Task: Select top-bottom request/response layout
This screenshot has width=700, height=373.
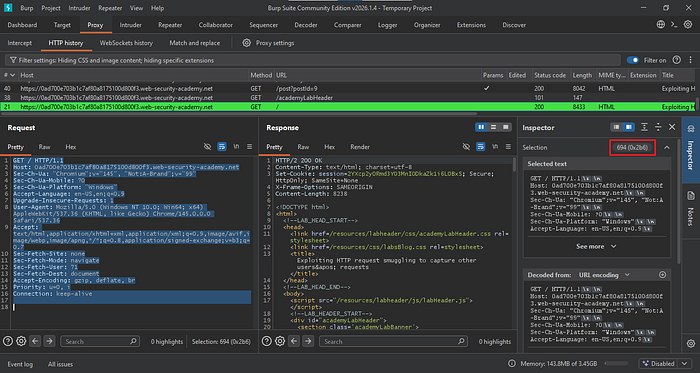Action: click(x=493, y=127)
